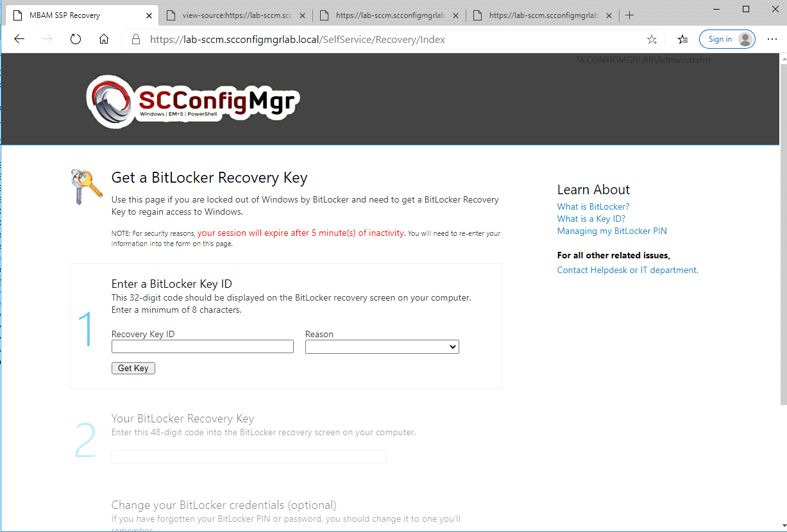Click the page vertical scrollbar
Viewport: 787px width, 532px height.
[783, 231]
